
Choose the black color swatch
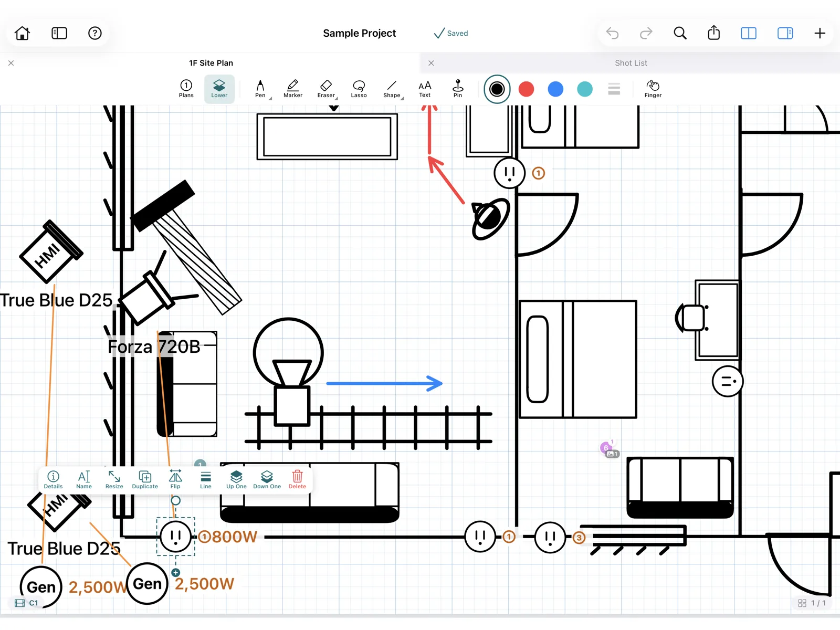(x=497, y=89)
